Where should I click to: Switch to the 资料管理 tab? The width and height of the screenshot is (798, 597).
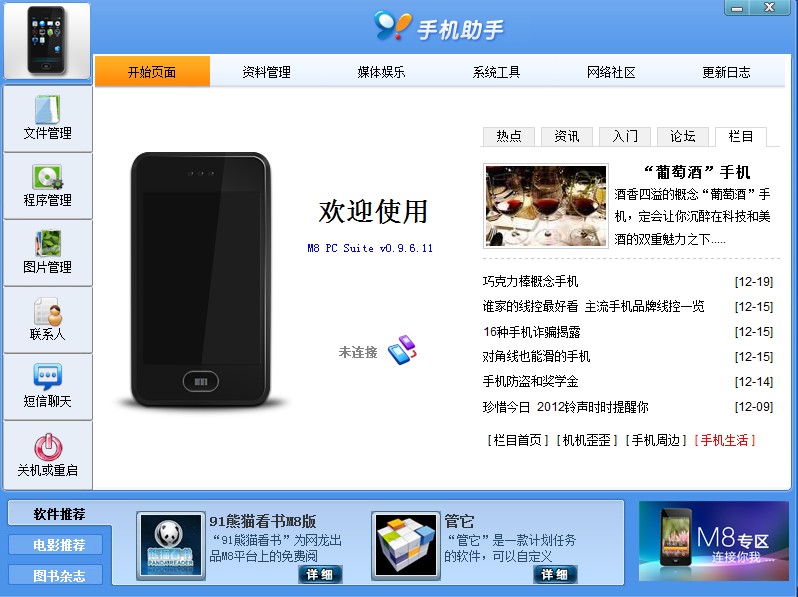pos(267,72)
